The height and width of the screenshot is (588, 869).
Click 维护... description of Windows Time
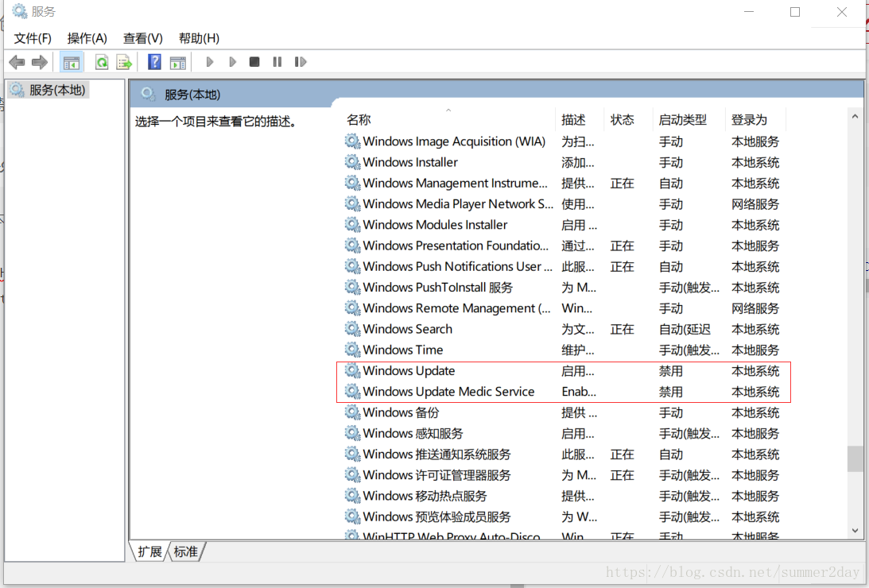coord(577,350)
